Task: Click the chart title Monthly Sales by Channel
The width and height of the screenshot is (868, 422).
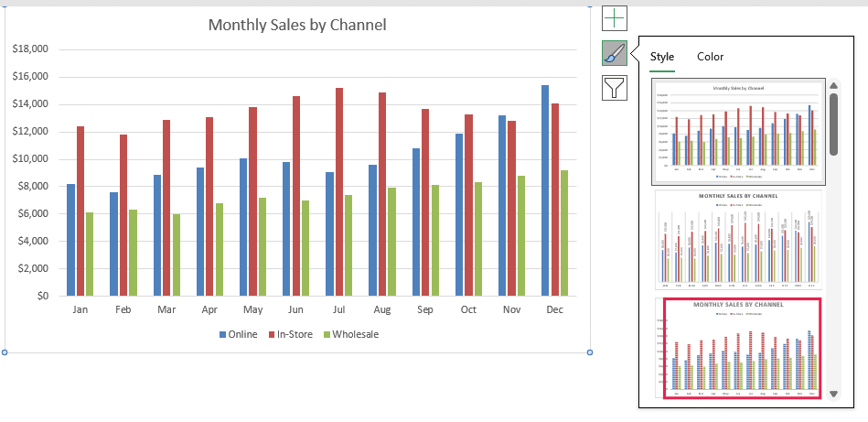Action: click(297, 25)
